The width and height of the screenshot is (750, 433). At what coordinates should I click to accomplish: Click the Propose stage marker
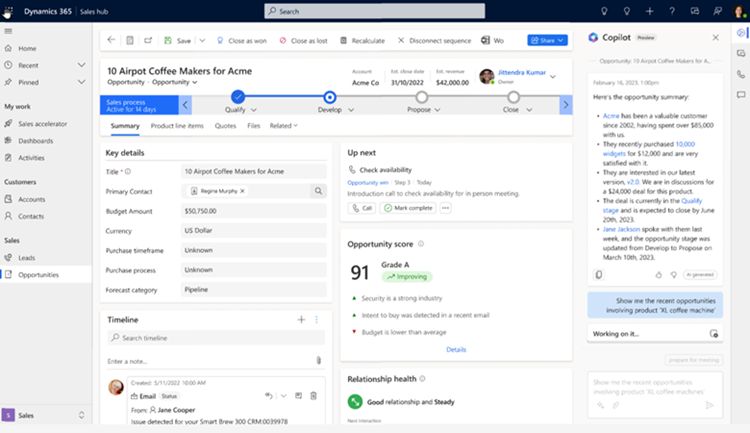point(421,98)
